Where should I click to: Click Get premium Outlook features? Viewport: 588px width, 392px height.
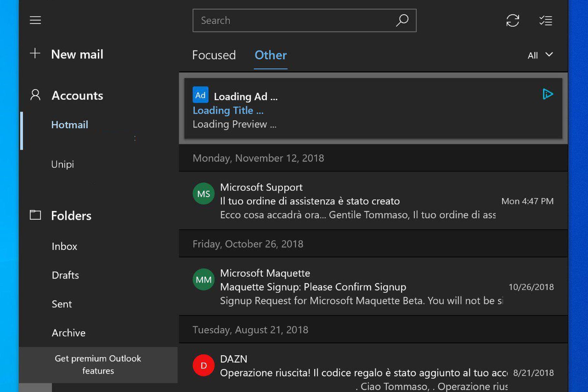[98, 365]
